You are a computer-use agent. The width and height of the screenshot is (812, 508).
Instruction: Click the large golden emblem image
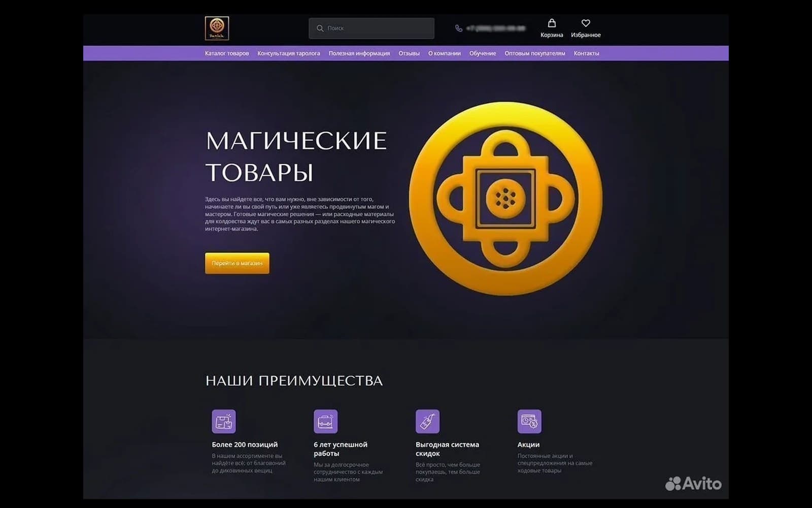tap(505, 198)
